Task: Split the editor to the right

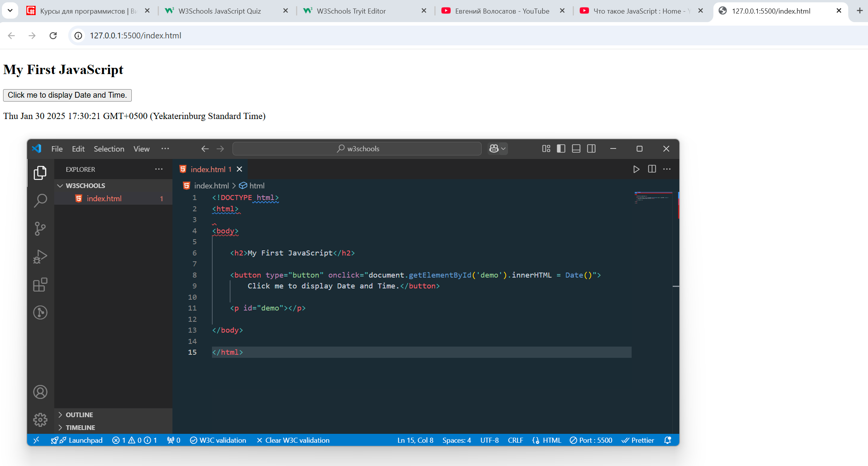Action: (x=652, y=169)
